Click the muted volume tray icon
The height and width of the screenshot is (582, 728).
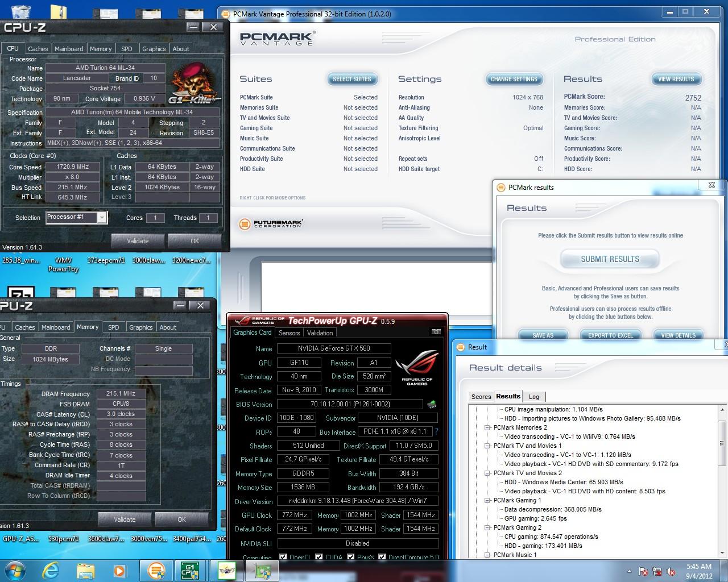pyautogui.click(x=671, y=571)
